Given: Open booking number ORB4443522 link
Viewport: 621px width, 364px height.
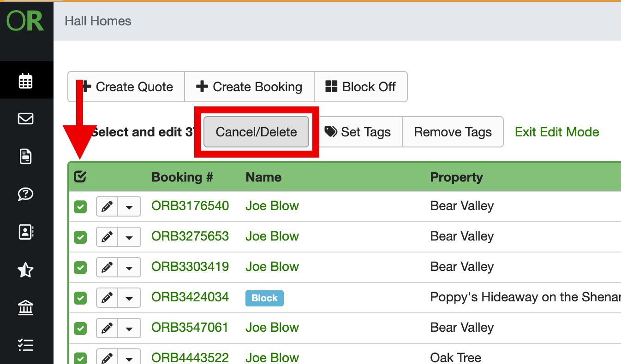Looking at the screenshot, I should coord(190,357).
